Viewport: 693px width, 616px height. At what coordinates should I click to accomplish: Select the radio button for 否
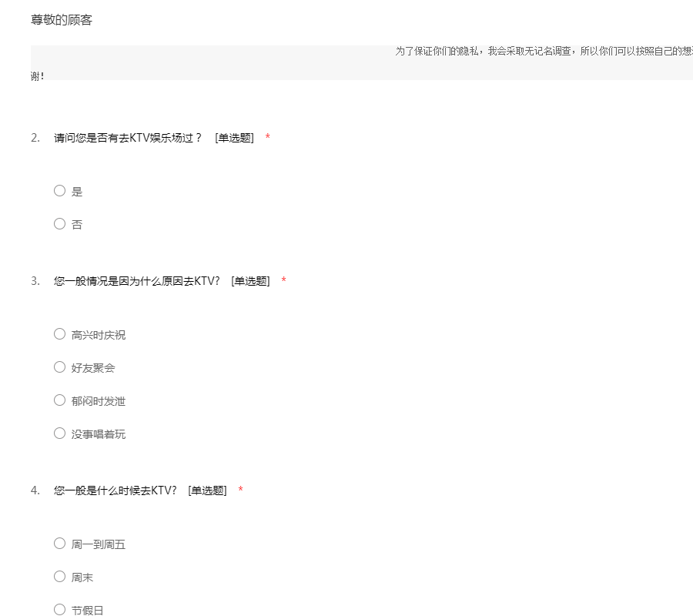pos(59,224)
